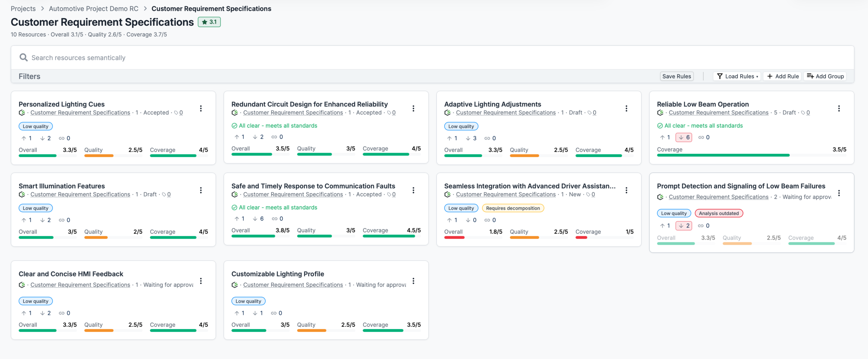Open kebab menu on Personalized Lighting Cues card
868x359 pixels.
[201, 108]
